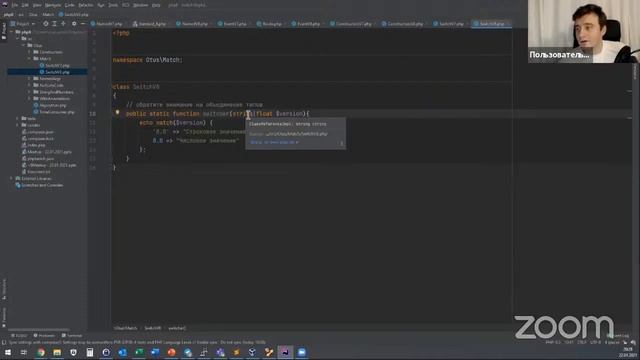Open the File menu
Screen dimensions: 640x360
point(15,5)
